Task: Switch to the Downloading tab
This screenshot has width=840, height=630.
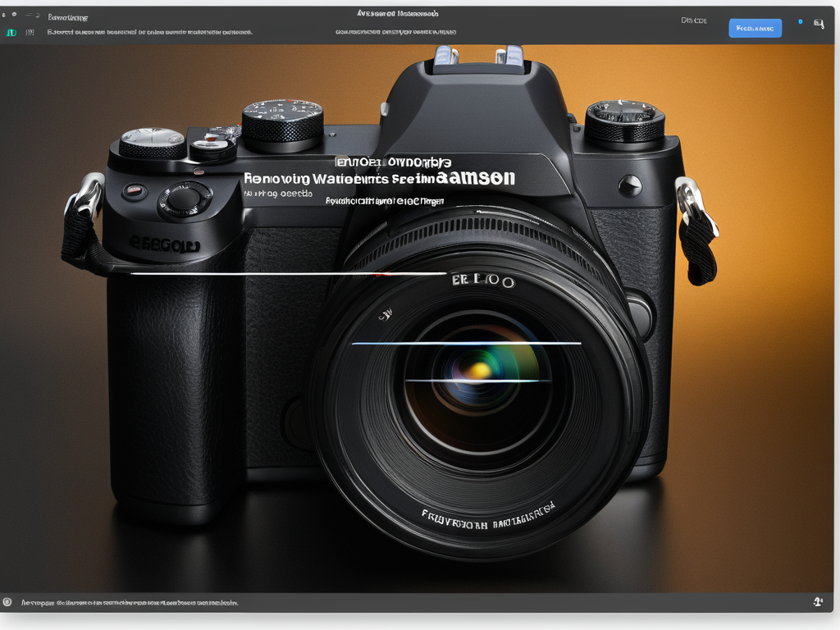Action: coord(67,16)
